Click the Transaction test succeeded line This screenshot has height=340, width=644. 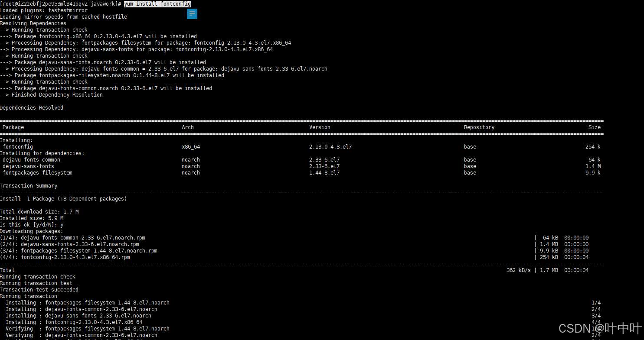point(39,289)
